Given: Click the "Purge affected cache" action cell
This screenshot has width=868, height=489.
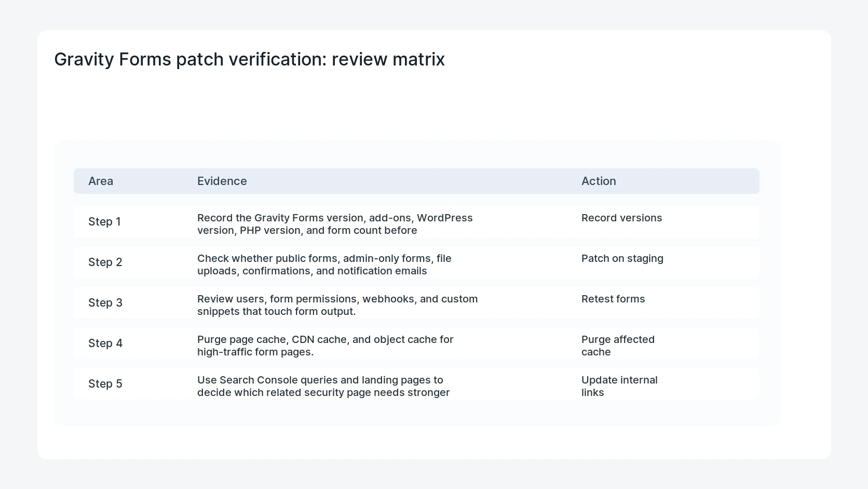Looking at the screenshot, I should click(x=618, y=346).
